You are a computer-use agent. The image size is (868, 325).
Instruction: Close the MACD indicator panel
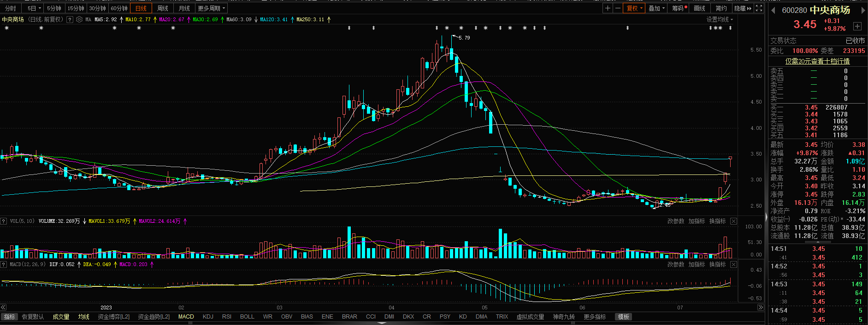pyautogui.click(x=733, y=264)
